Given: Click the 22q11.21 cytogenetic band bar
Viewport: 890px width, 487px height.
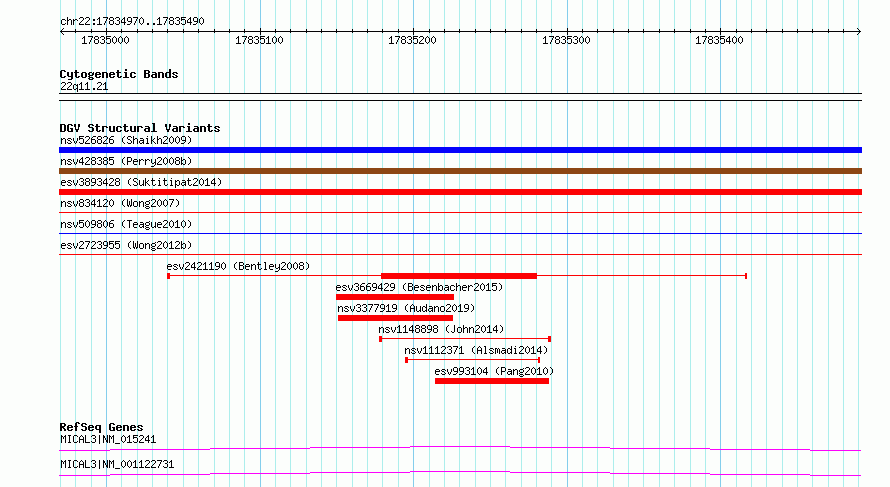Looking at the screenshot, I should click(x=460, y=97).
